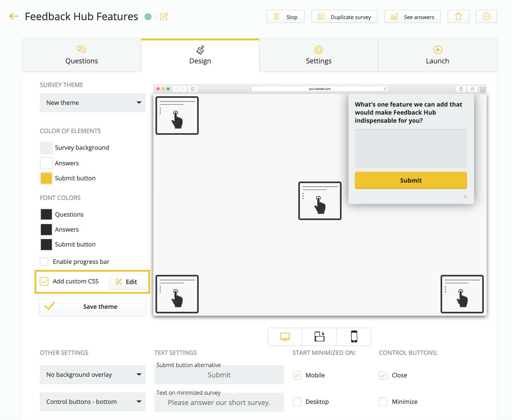This screenshot has height=420, width=512.
Task: Click the green survey status dot
Action: click(148, 17)
